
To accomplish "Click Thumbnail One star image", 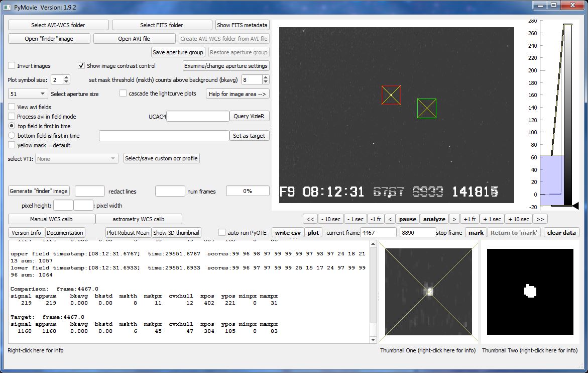I will [428, 292].
